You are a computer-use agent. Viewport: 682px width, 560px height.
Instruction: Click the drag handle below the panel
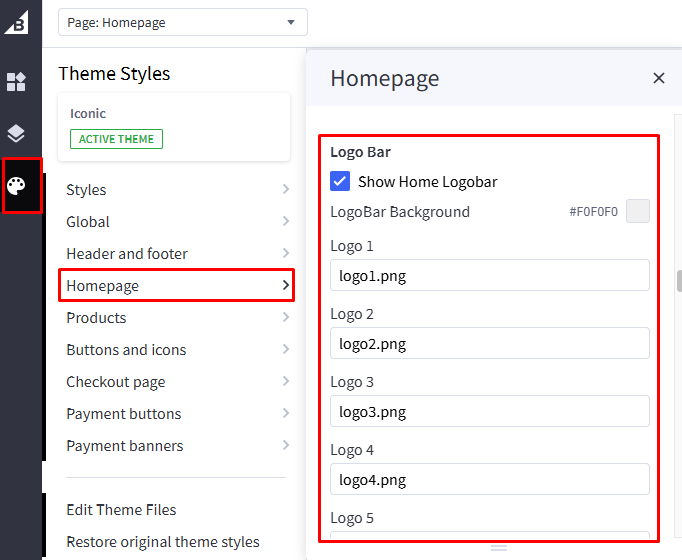(499, 548)
